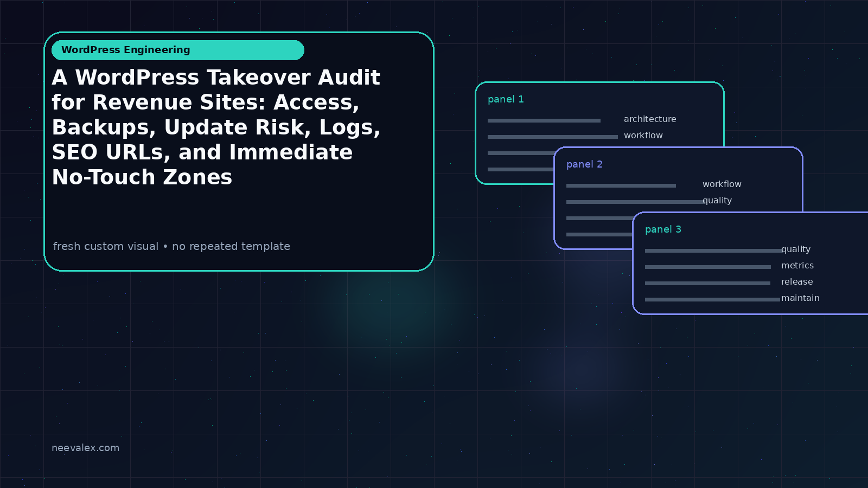Click the 'panel 2' label
868x488 pixels.
click(584, 164)
